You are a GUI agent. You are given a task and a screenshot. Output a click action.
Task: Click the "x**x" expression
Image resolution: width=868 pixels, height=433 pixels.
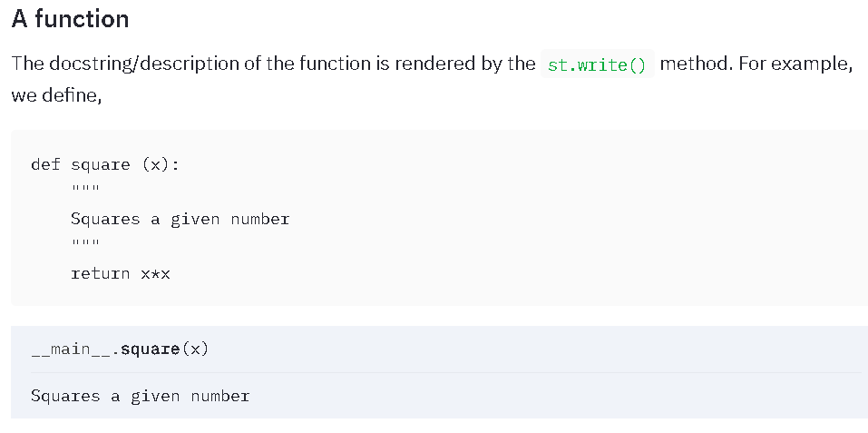pos(155,273)
